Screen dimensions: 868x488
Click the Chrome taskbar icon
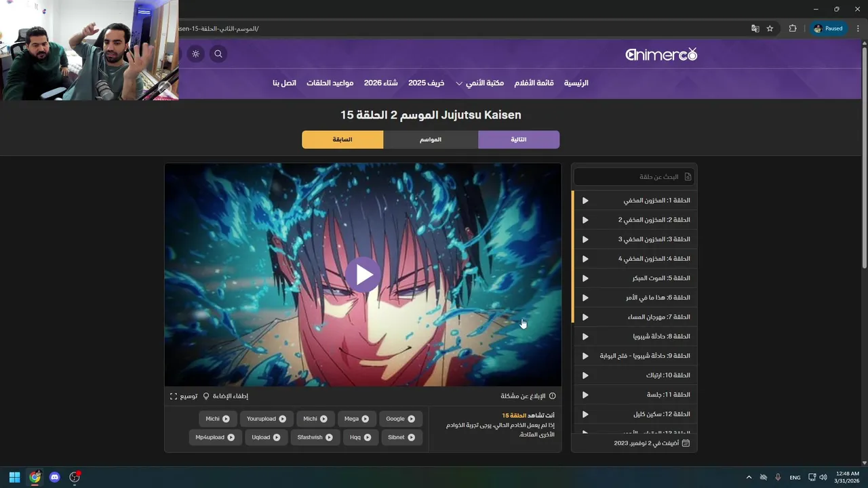point(35,477)
